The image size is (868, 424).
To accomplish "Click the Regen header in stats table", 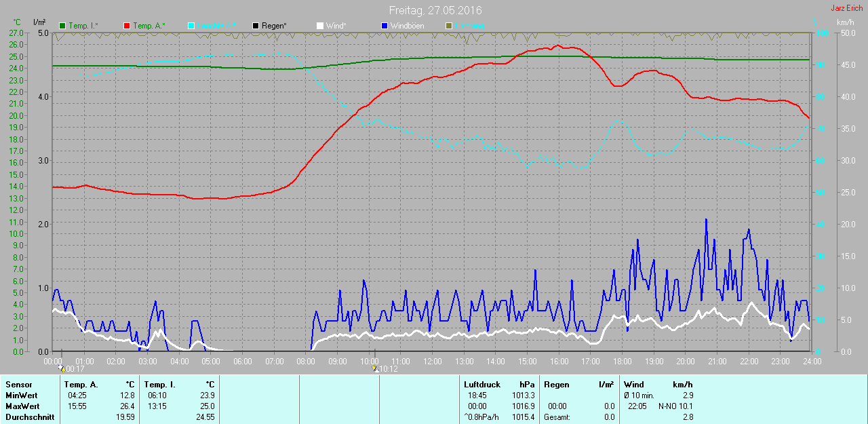I will [x=556, y=385].
